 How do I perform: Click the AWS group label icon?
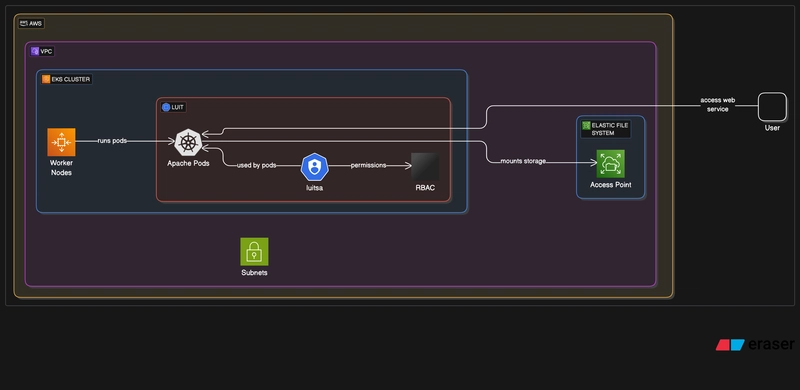[23, 23]
